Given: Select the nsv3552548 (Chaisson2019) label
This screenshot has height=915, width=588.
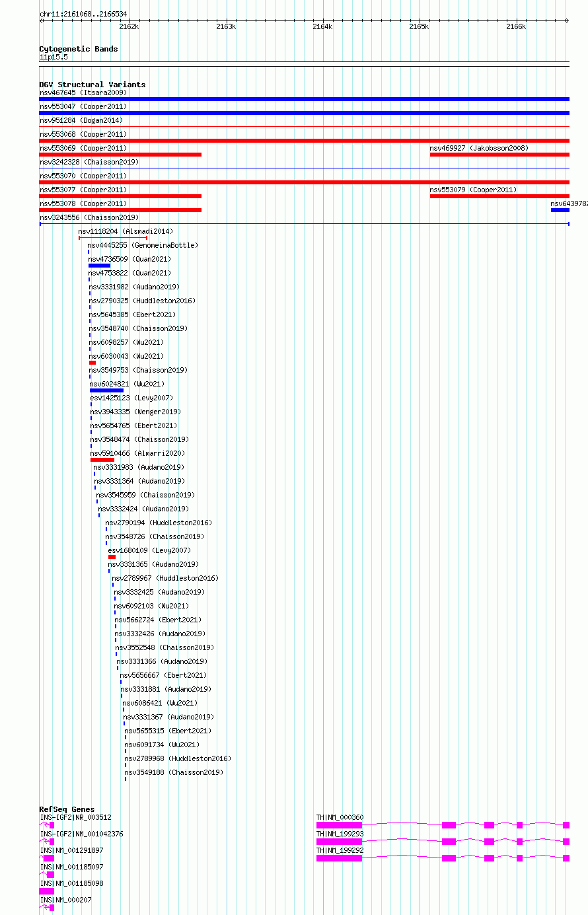Looking at the screenshot, I should pos(165,647).
